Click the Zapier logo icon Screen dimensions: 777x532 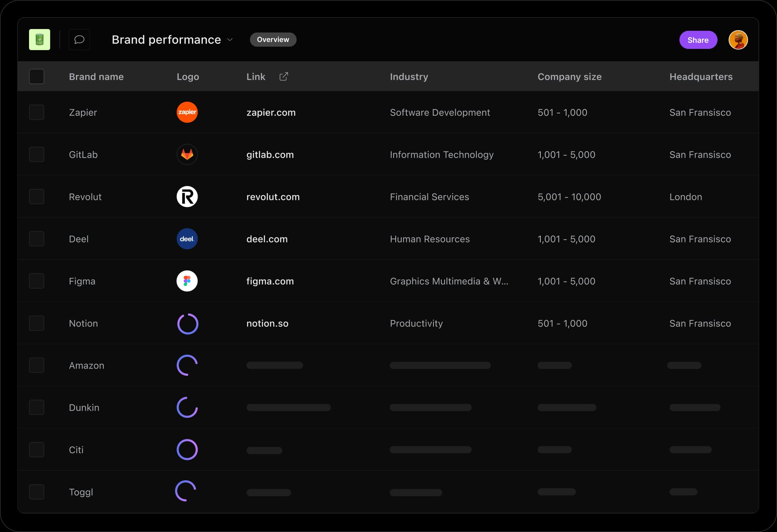click(187, 112)
